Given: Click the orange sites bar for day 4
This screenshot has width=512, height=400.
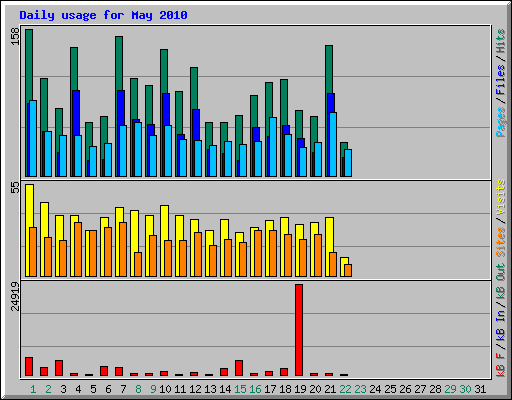Looking at the screenshot, I should 78,249.
